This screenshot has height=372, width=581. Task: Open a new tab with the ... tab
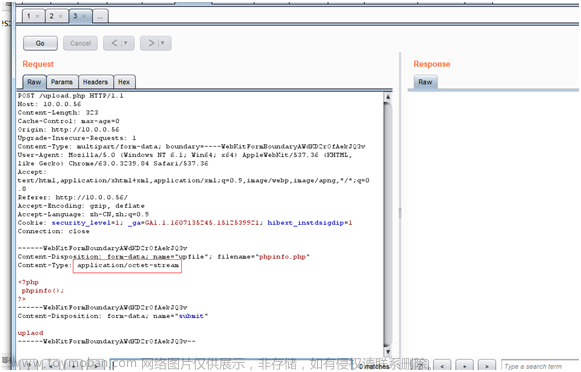coord(100,17)
